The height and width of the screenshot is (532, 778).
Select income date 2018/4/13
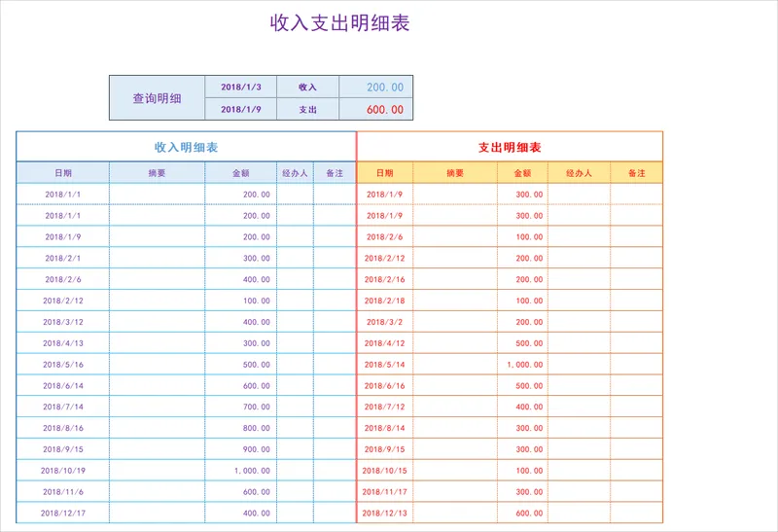[x=63, y=343]
